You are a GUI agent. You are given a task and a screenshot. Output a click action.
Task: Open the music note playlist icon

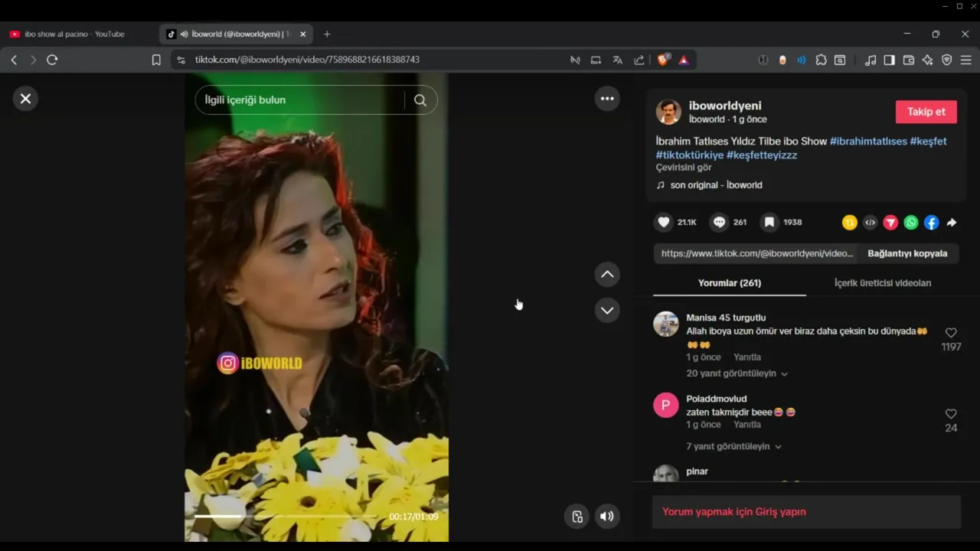(871, 60)
